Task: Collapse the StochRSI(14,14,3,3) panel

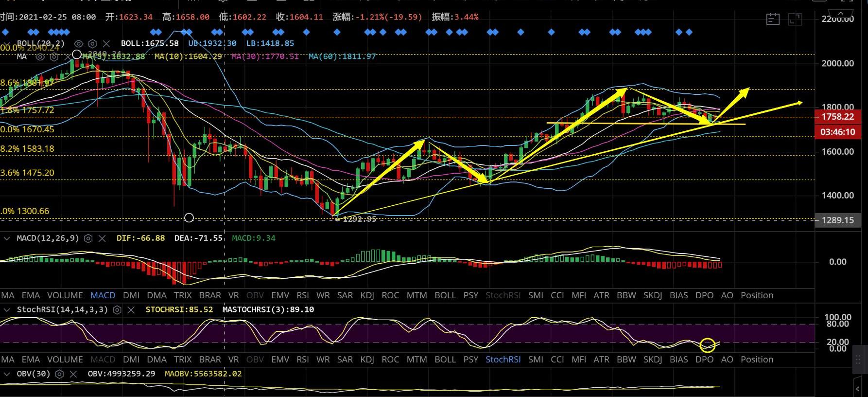Action: pyautogui.click(x=7, y=310)
